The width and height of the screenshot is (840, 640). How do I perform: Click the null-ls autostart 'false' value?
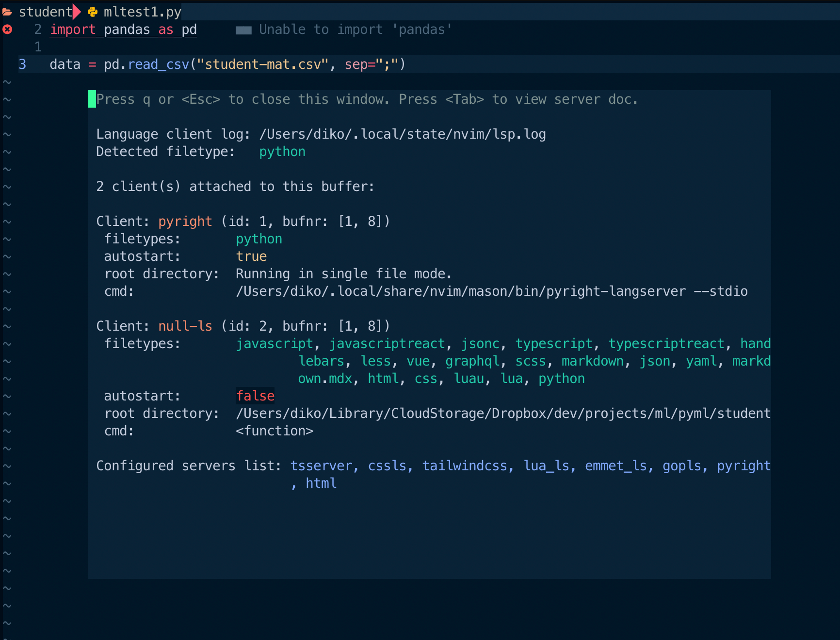(x=255, y=396)
